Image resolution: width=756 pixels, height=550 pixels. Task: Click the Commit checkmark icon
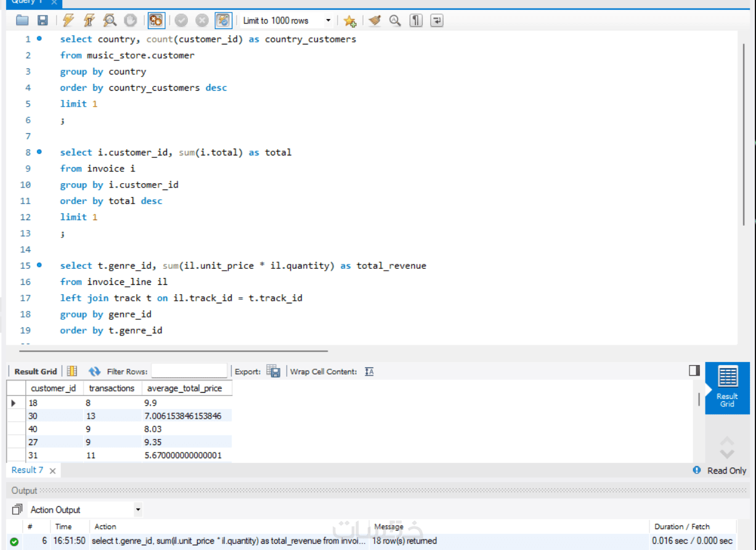pos(181,20)
